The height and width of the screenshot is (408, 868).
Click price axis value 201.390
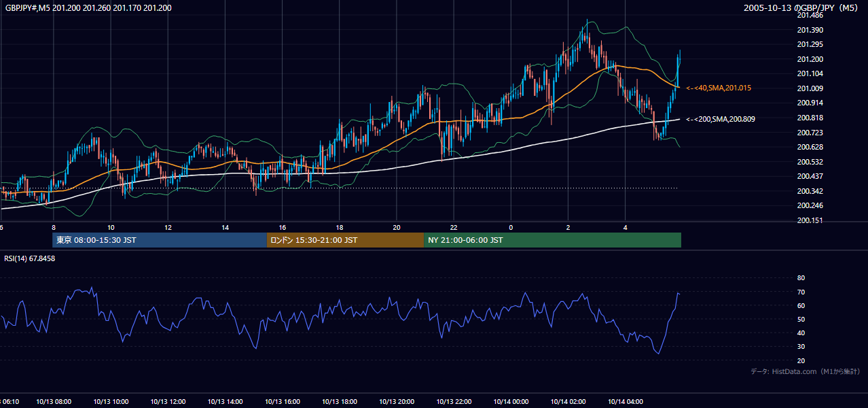[x=810, y=30]
